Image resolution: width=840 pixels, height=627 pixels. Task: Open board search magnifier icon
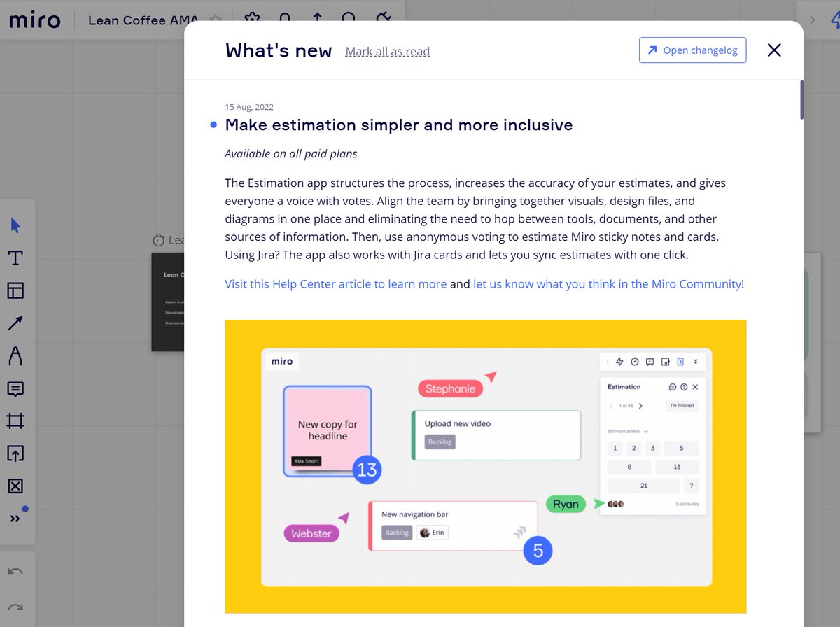click(349, 20)
